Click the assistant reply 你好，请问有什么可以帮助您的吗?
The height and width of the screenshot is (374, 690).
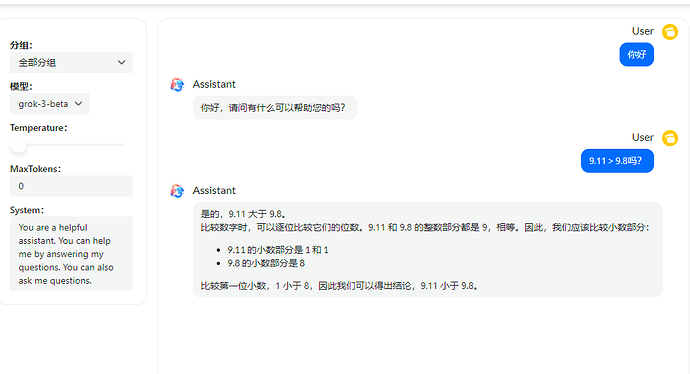275,108
